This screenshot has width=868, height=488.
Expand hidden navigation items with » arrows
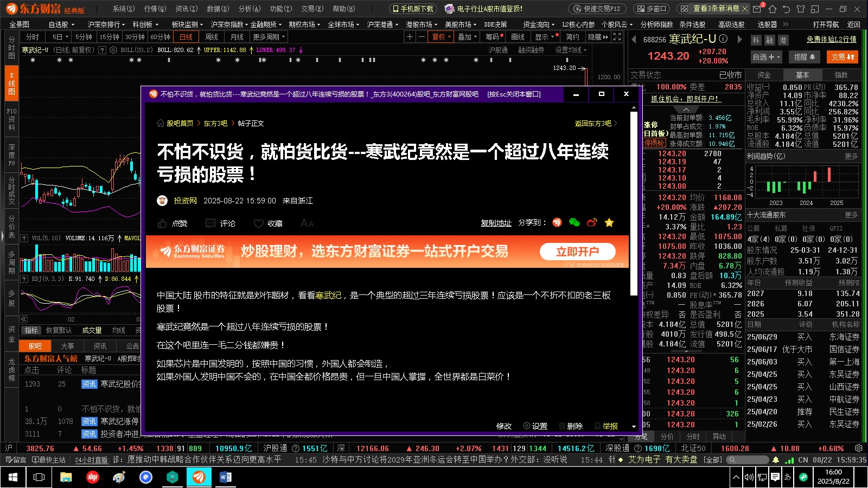[786, 24]
